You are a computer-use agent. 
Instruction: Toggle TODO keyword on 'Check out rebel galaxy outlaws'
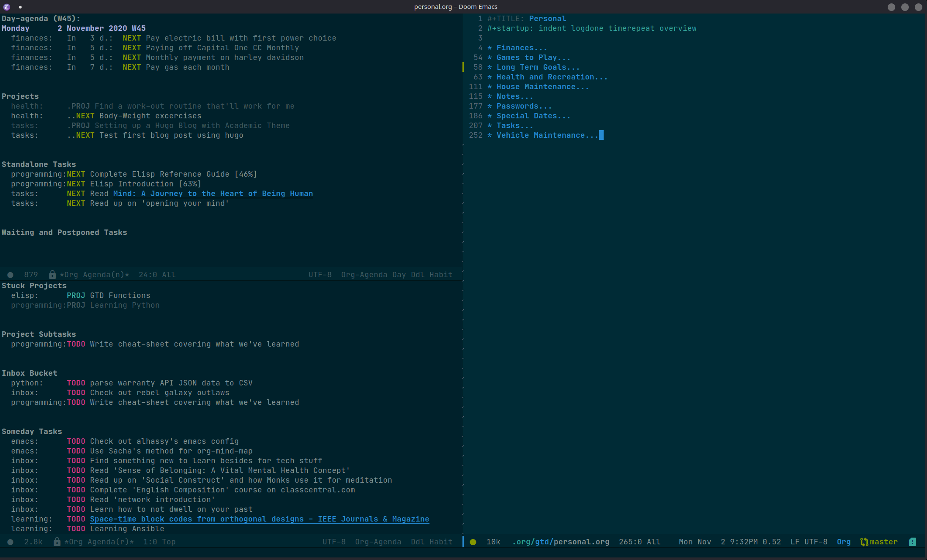[76, 393]
